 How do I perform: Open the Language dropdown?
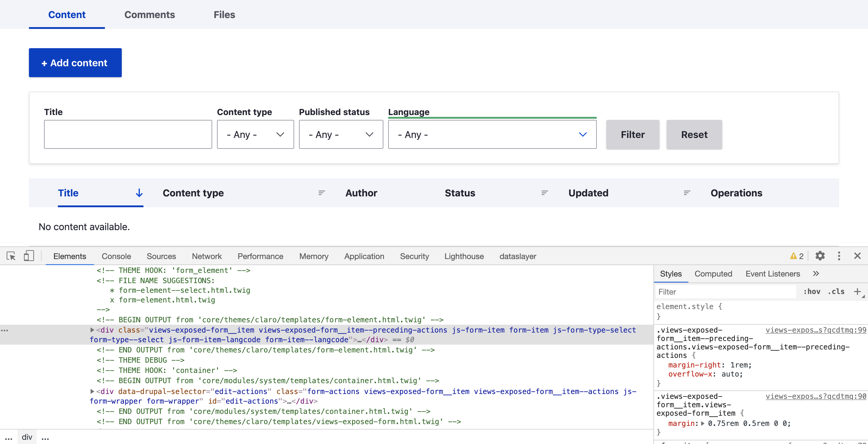(492, 134)
